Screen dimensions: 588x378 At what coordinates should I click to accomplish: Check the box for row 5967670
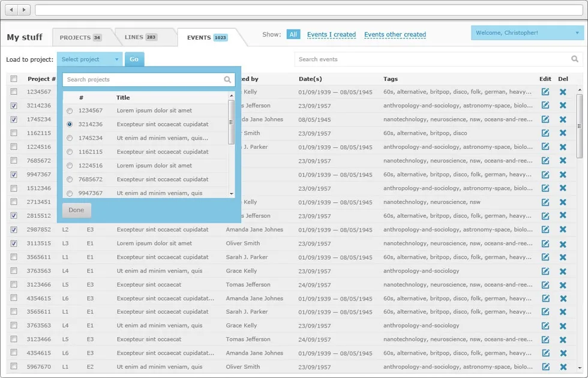[14, 367]
